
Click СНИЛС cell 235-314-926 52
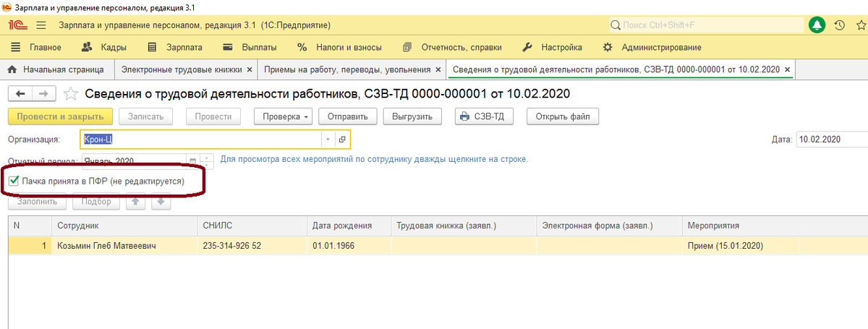click(252, 246)
